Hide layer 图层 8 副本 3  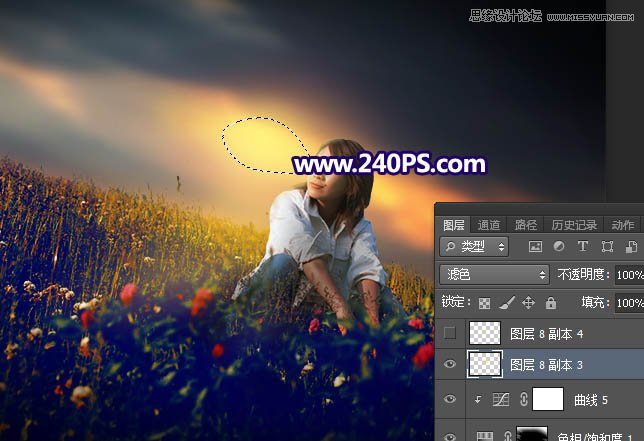point(449,365)
